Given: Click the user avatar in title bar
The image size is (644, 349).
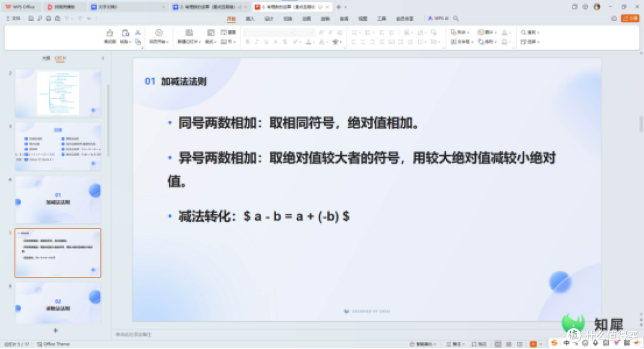Looking at the screenshot, I should click(597, 7).
